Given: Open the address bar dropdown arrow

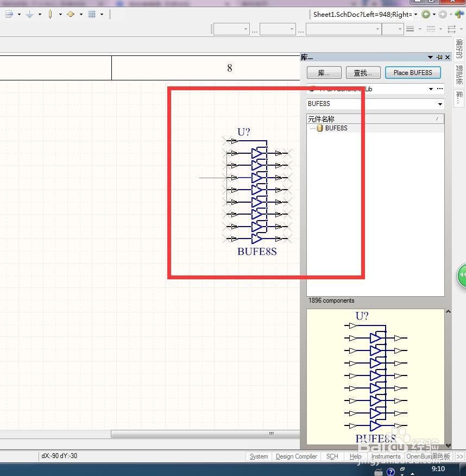Looking at the screenshot, I should click(415, 14).
